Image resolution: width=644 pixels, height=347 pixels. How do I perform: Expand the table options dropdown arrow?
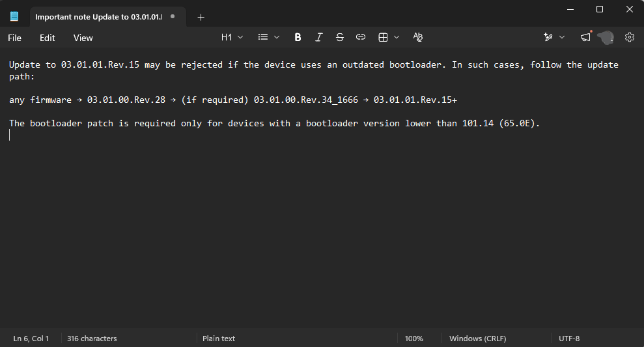(x=397, y=37)
